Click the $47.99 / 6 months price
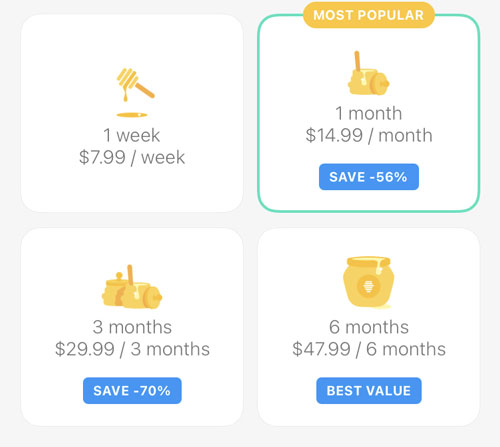Screen dimensions: 500x447 pyautogui.click(x=369, y=349)
